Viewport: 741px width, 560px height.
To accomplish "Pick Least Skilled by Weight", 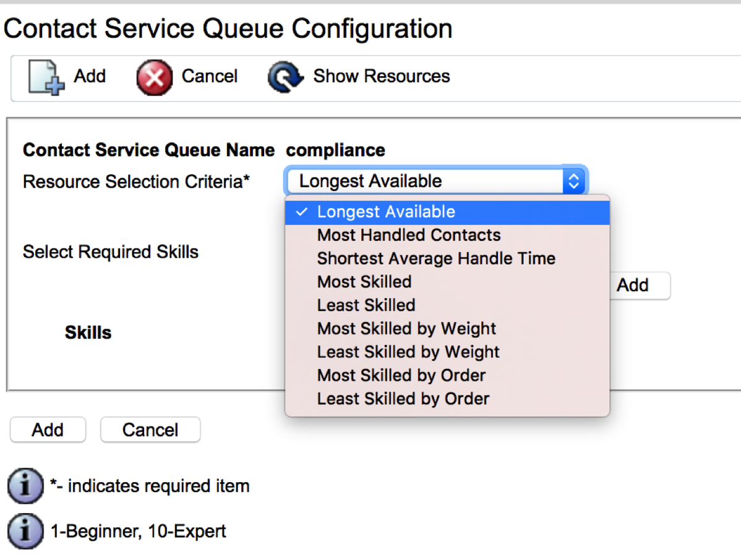I will (x=408, y=352).
